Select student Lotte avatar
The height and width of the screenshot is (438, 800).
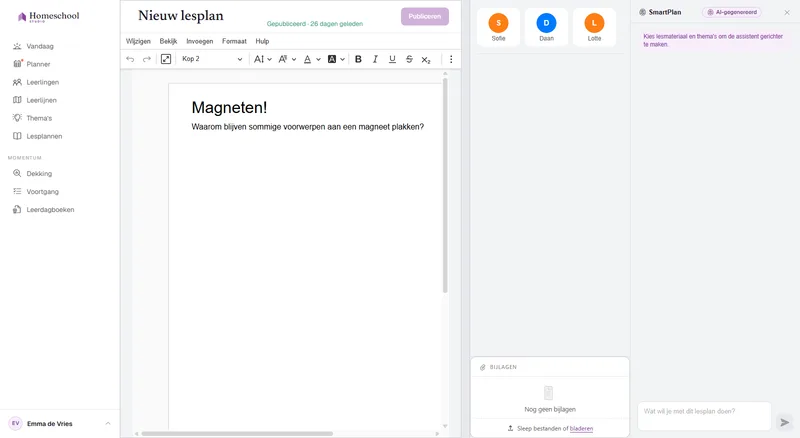coord(594,23)
